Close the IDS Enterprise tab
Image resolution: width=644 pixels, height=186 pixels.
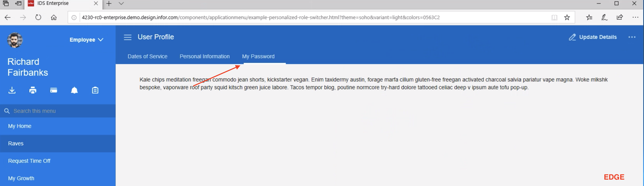pyautogui.click(x=96, y=3)
